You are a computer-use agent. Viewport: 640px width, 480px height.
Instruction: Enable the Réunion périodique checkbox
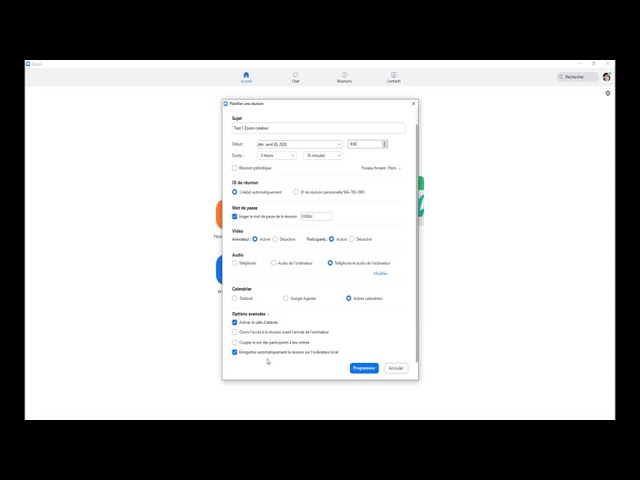pos(235,168)
